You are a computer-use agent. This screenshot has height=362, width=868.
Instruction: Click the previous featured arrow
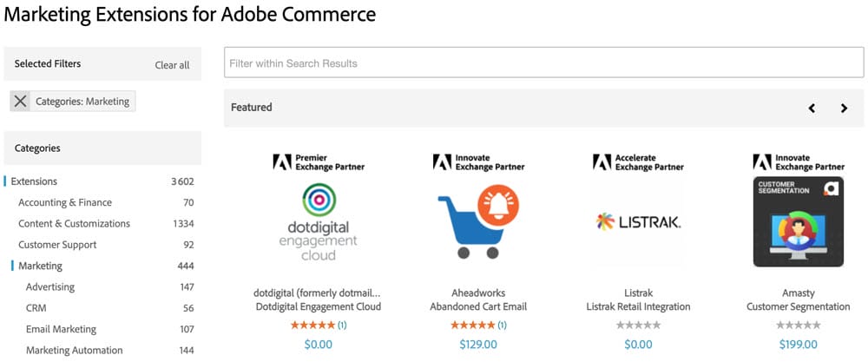coord(812,109)
